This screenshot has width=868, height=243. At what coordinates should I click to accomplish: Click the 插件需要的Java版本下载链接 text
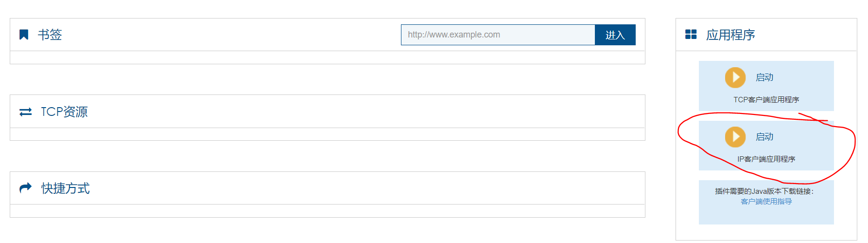click(x=764, y=191)
